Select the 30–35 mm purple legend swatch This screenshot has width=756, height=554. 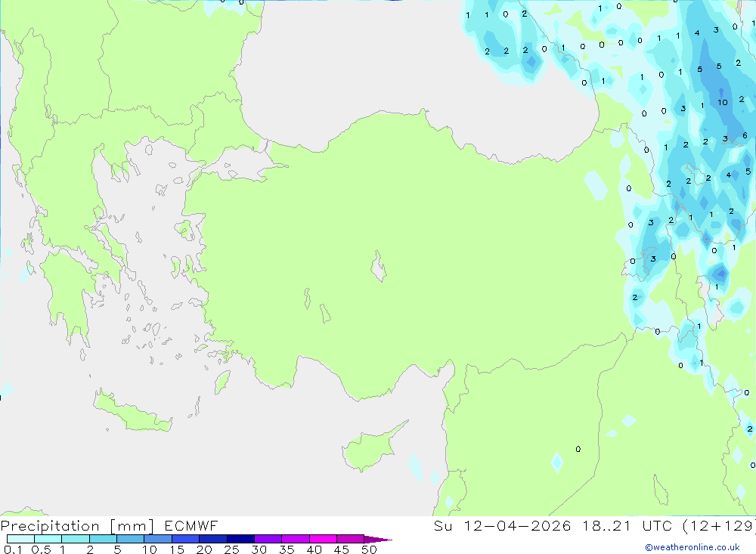[268, 539]
